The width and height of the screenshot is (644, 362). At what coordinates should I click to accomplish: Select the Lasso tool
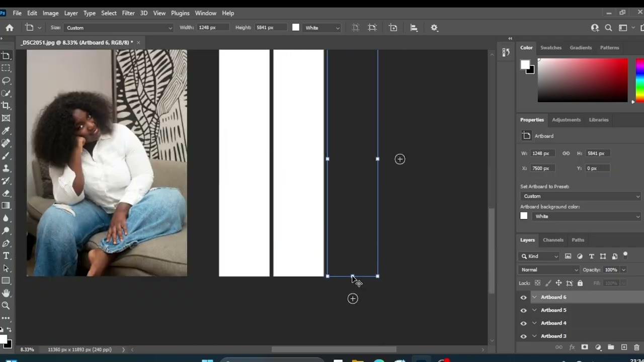(x=6, y=81)
